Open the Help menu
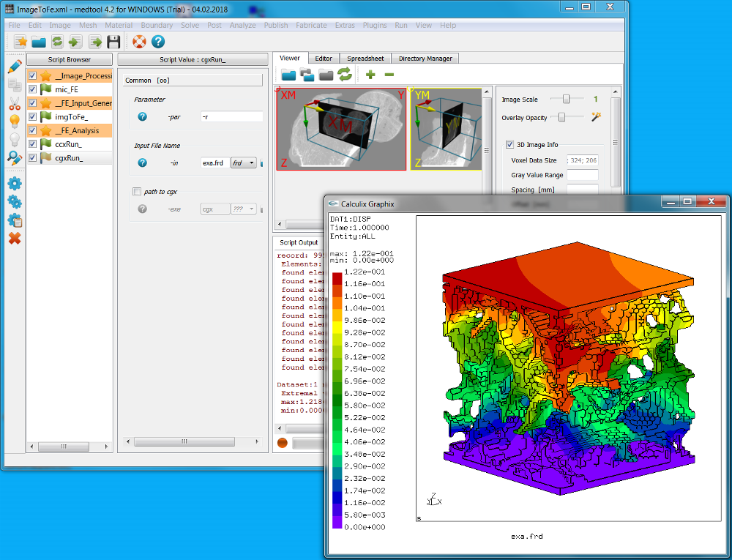Viewport: 732px width, 560px height. pyautogui.click(x=448, y=25)
